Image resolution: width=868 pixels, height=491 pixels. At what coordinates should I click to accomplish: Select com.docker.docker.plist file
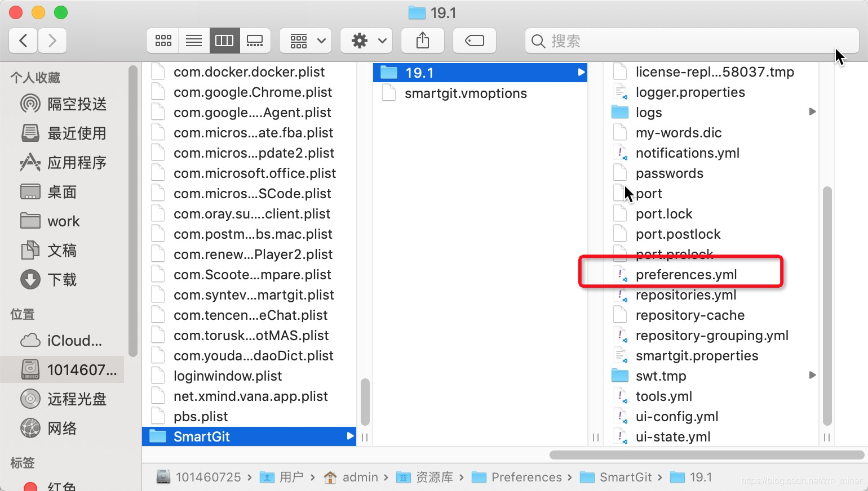click(249, 72)
